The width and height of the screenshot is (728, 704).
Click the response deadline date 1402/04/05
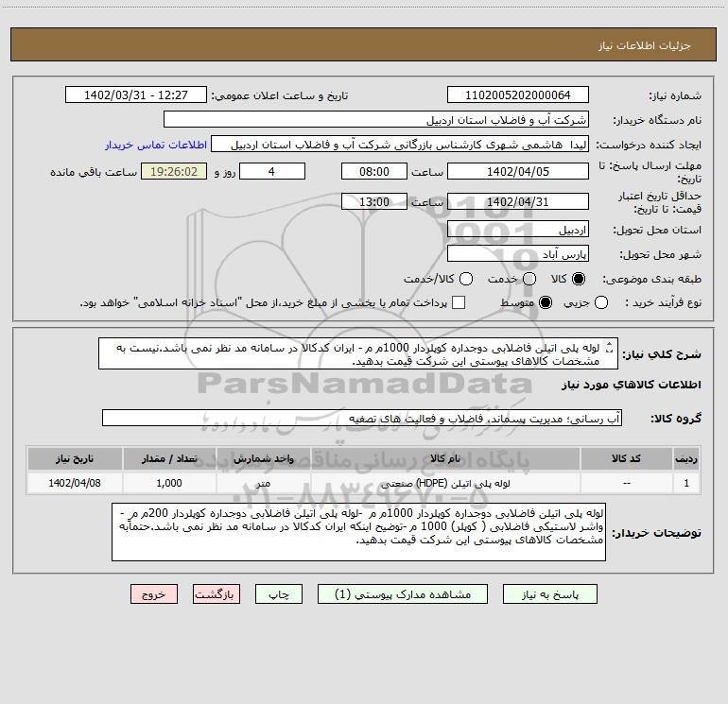(518, 171)
